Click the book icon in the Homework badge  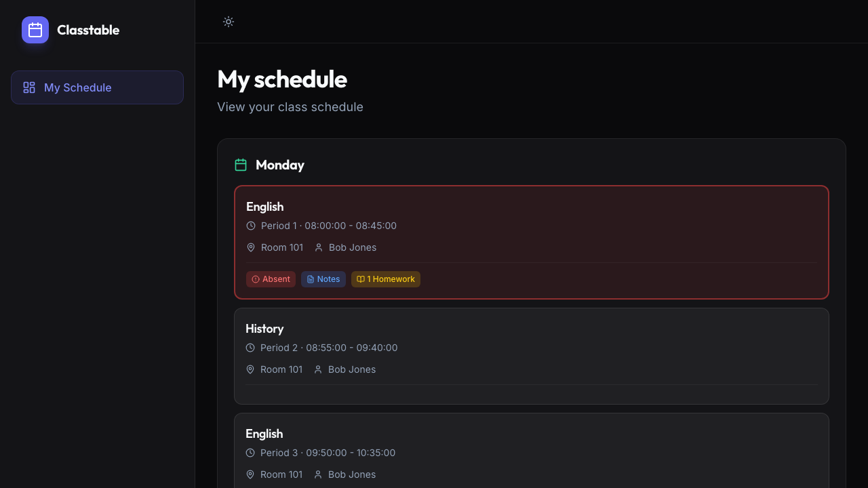point(360,279)
